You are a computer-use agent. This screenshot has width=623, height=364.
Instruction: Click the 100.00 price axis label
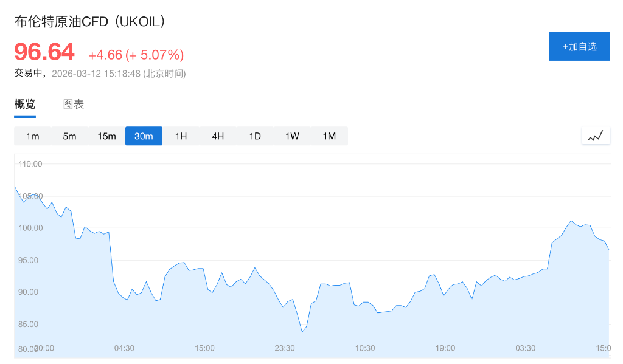pyautogui.click(x=30, y=228)
